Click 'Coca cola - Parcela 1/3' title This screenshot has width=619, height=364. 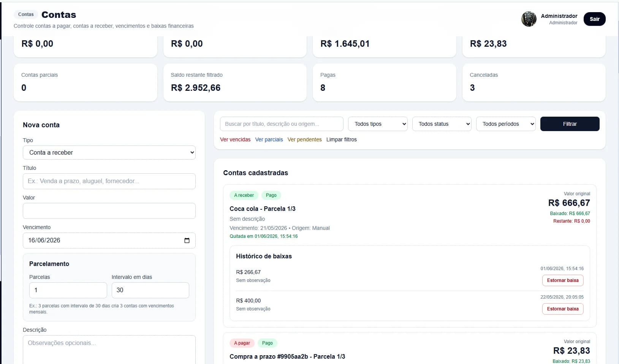263,209
